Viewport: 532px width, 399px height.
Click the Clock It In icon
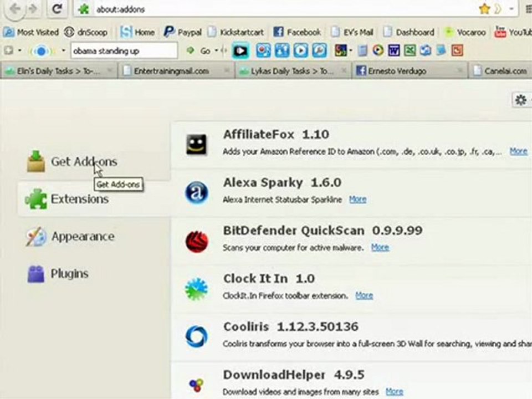click(196, 289)
